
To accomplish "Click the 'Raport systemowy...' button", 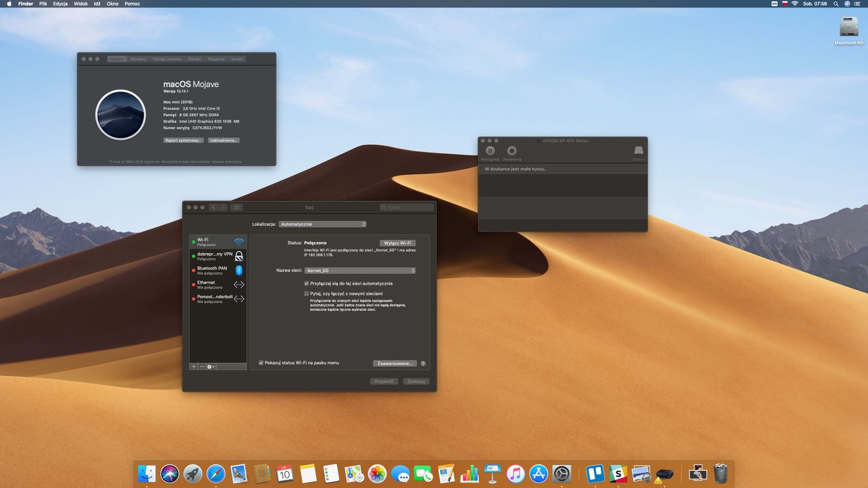I will click(183, 140).
